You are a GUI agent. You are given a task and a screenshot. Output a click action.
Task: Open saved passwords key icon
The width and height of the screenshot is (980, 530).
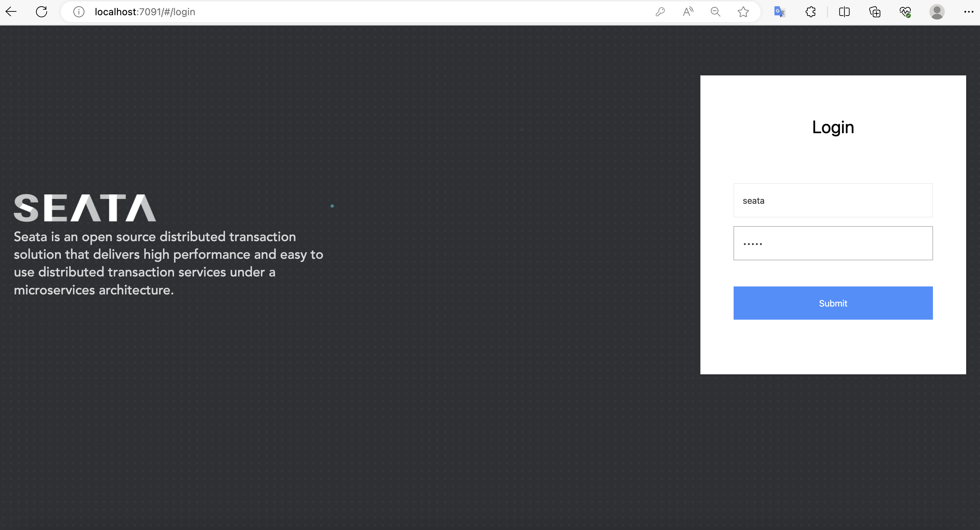point(660,12)
